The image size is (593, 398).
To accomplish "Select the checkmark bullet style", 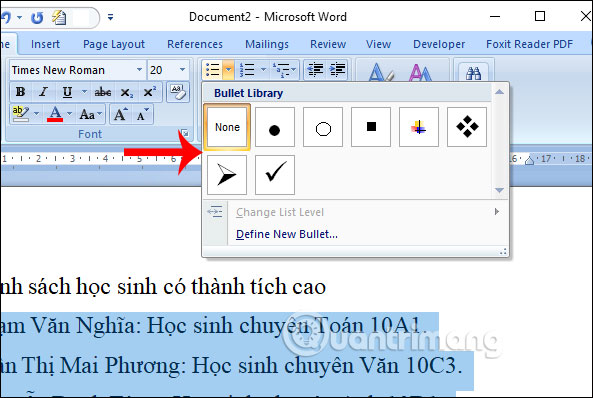I will point(275,175).
